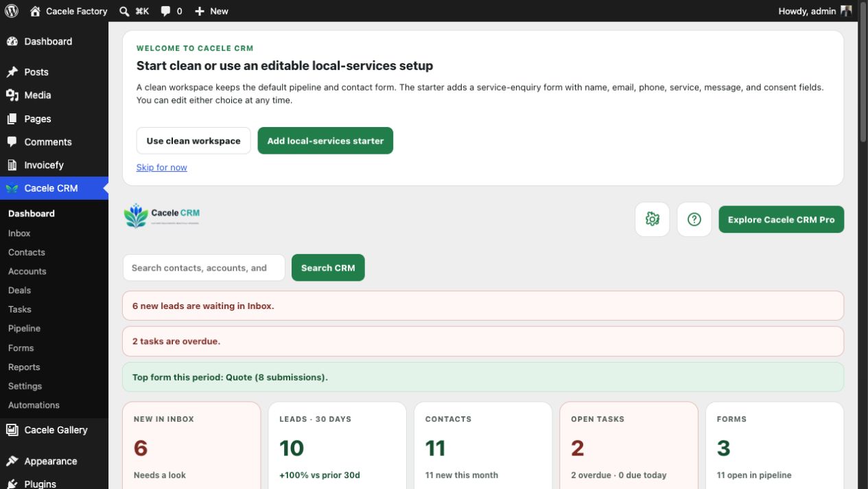Image resolution: width=868 pixels, height=489 pixels.
Task: Open the Contacts stats card
Action: coord(483,446)
